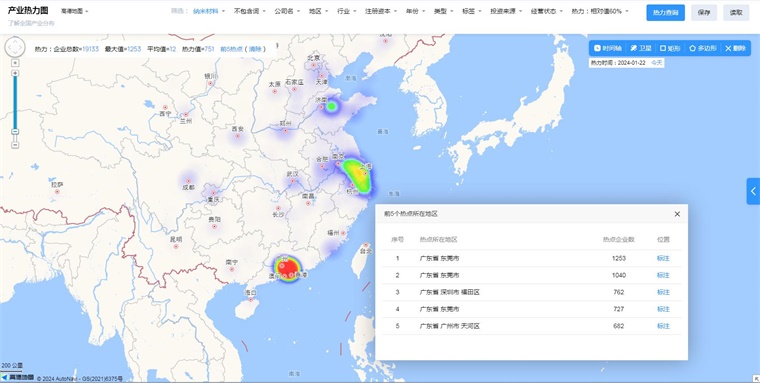Expand the 公司名 filter dropdown
760x383 pixels.
tap(287, 11)
